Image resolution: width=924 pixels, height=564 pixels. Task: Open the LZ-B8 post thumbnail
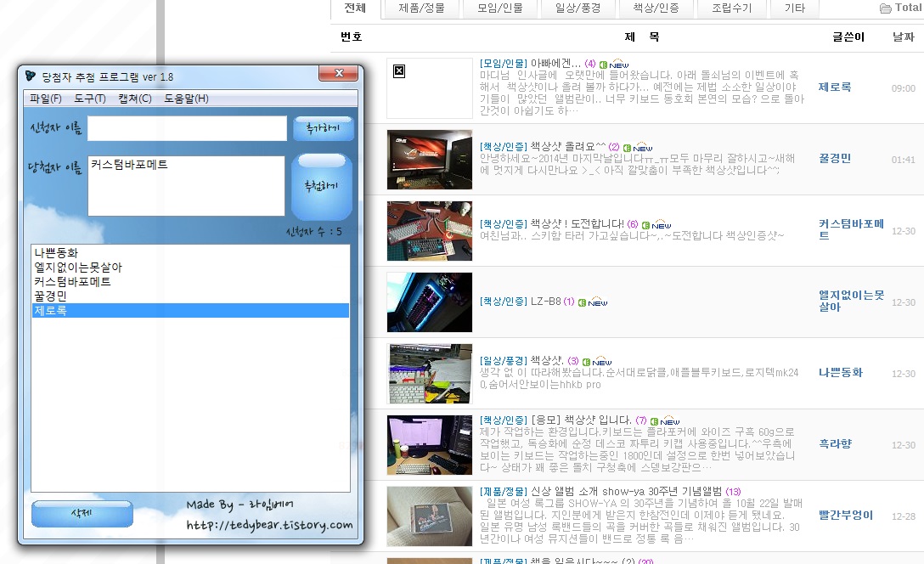click(x=430, y=302)
